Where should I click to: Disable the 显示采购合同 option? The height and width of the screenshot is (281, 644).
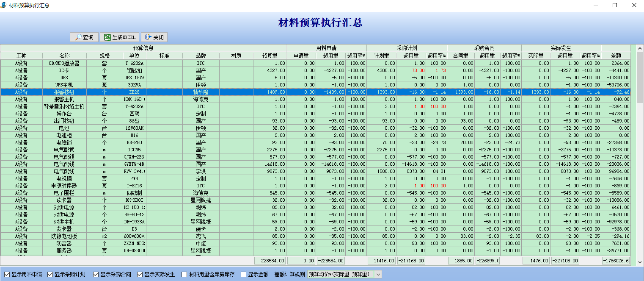tap(96, 274)
